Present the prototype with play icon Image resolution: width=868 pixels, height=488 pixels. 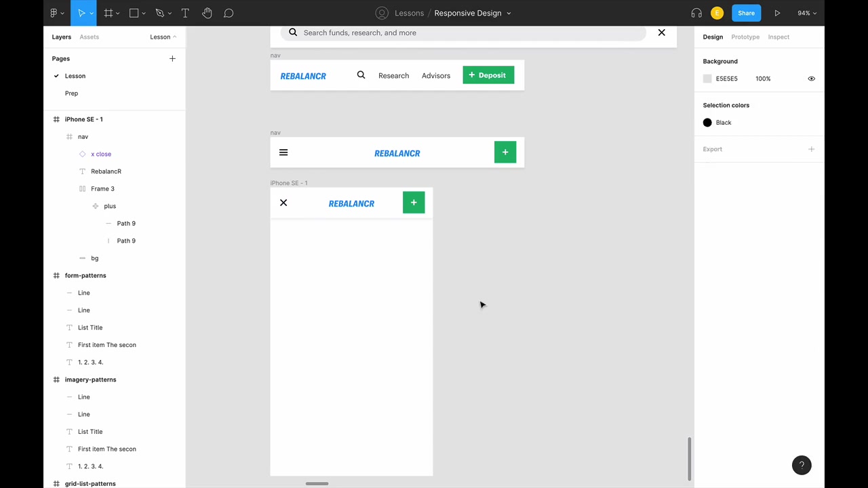click(x=777, y=13)
